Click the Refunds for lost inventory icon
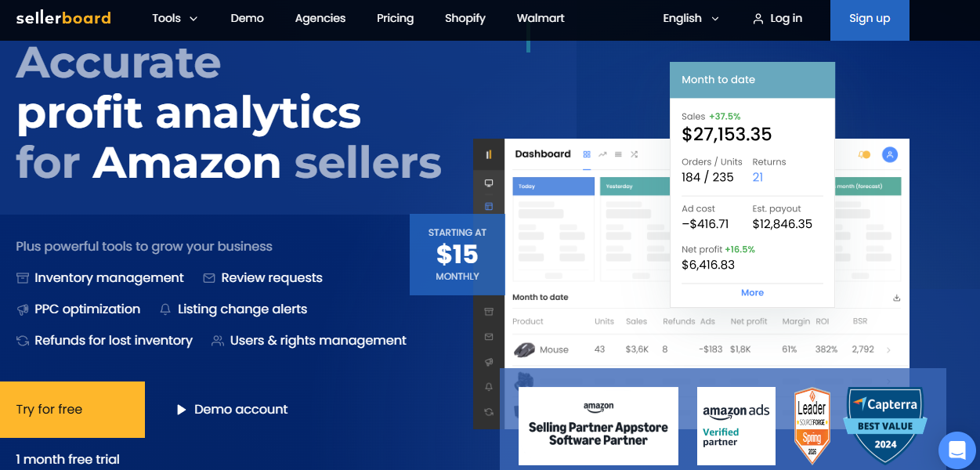 pyautogui.click(x=23, y=341)
